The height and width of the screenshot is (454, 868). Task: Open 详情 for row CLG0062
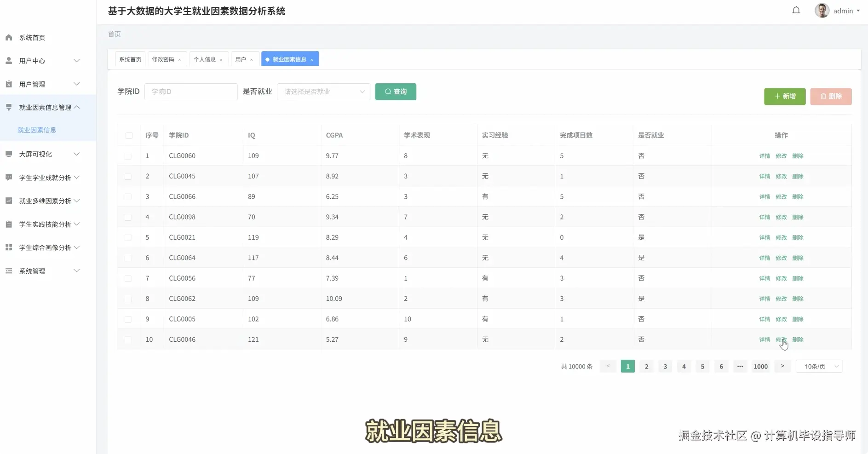click(x=765, y=299)
